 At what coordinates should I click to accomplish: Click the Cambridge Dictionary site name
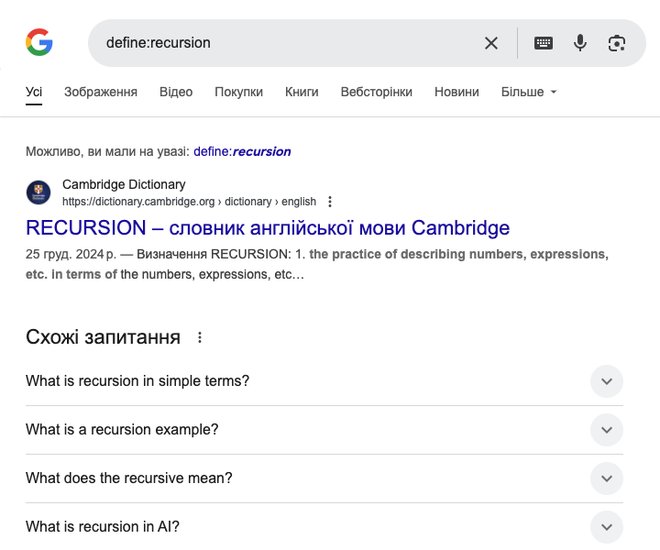(124, 184)
